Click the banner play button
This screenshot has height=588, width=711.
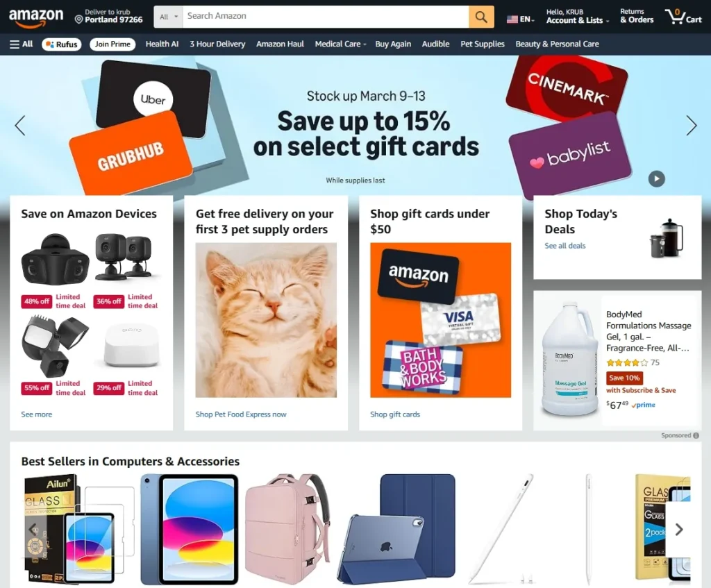pyautogui.click(x=656, y=178)
